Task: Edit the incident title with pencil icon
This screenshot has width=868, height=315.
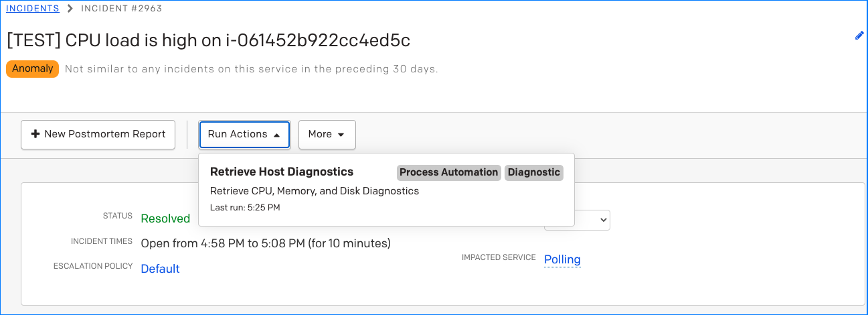Action: point(859,36)
